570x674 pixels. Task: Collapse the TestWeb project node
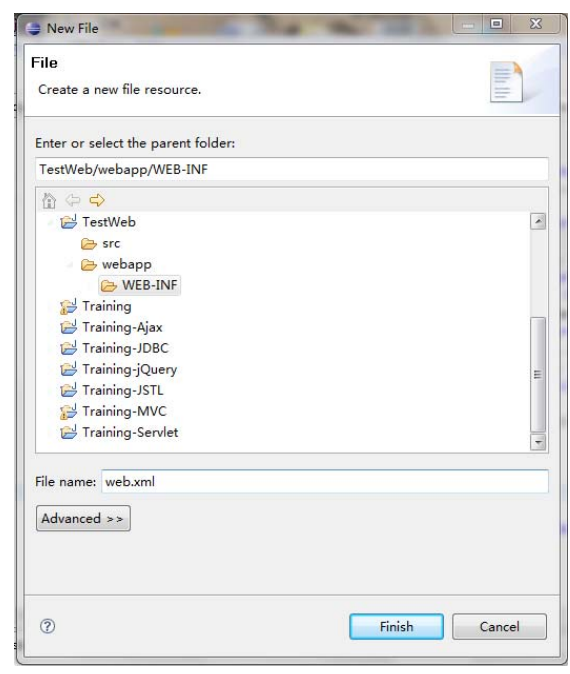[x=51, y=223]
